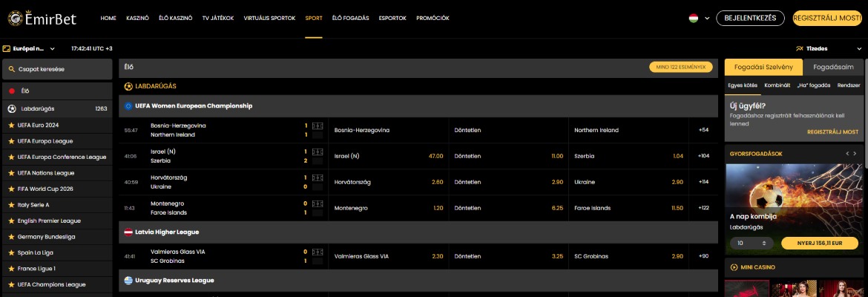Collapse the Latvia Higher League section
868x297 pixels.
click(418, 232)
